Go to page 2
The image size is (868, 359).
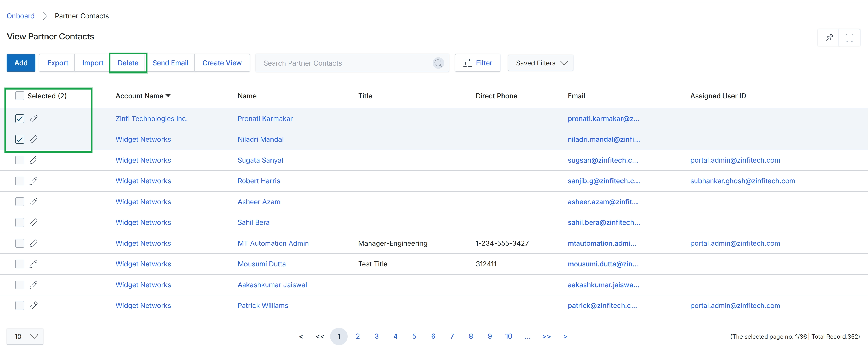357,336
